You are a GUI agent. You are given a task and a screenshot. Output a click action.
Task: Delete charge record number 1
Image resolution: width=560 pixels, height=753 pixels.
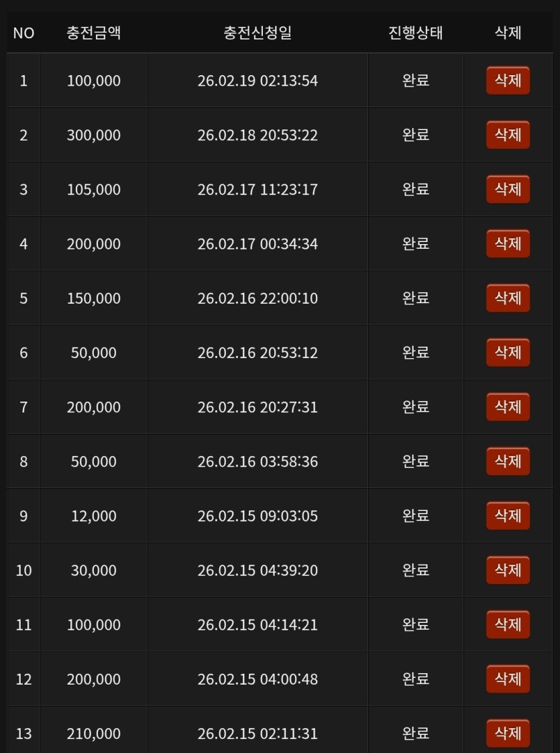tap(508, 80)
